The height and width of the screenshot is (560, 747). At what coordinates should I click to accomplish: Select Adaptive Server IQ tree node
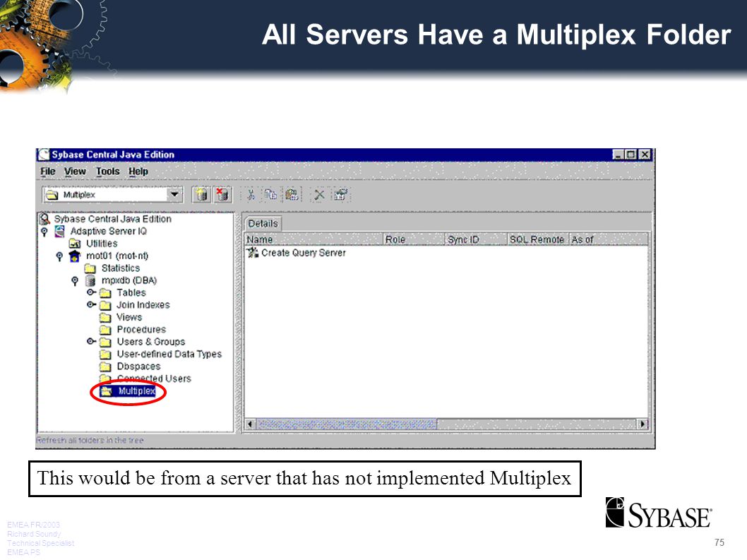(109, 231)
